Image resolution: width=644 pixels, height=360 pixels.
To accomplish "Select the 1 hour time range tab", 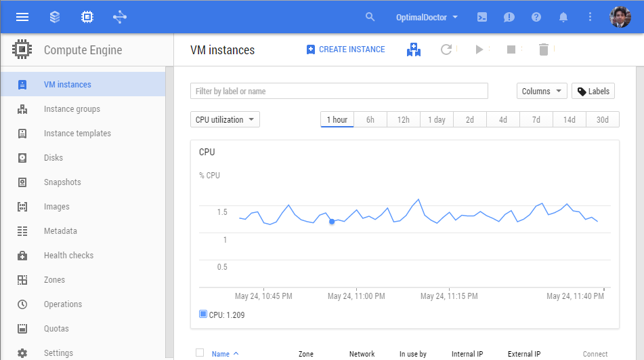I will tap(337, 119).
